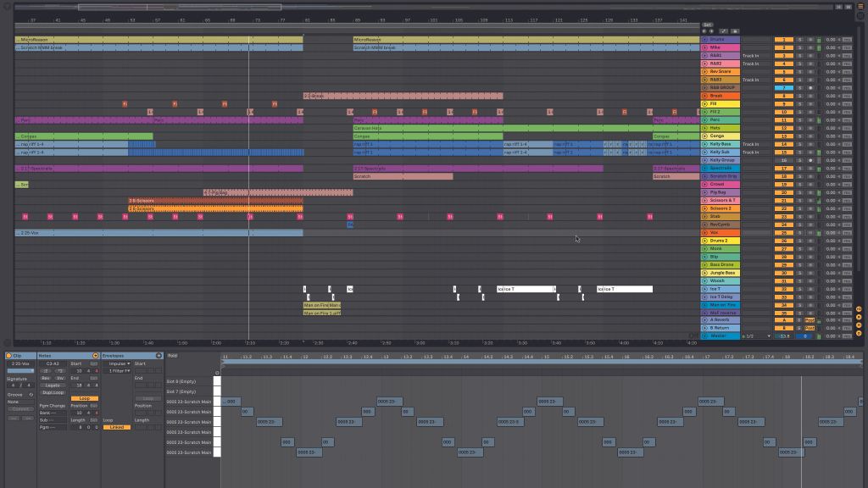The width and height of the screenshot is (868, 488).
Task: Solo the Drums track
Action: (800, 40)
